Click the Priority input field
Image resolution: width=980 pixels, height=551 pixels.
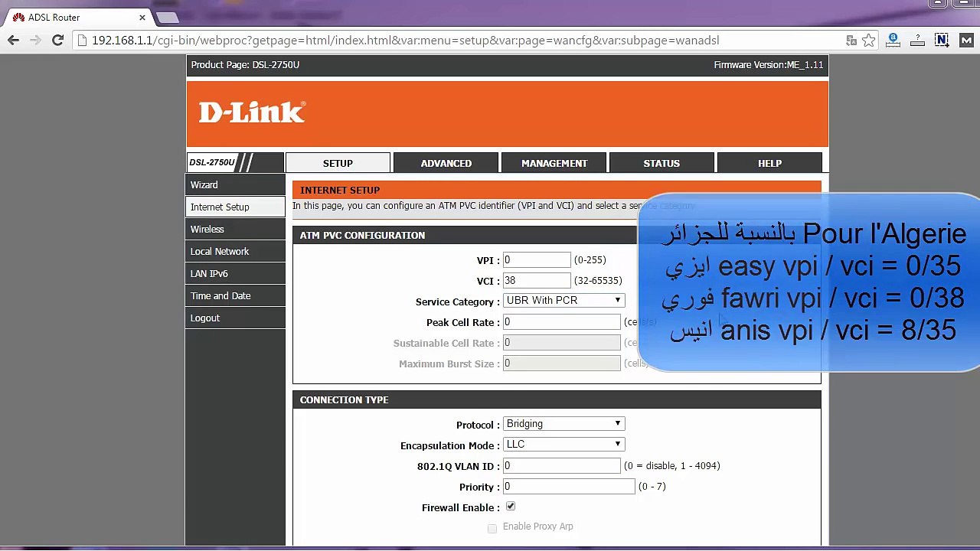[x=569, y=487]
